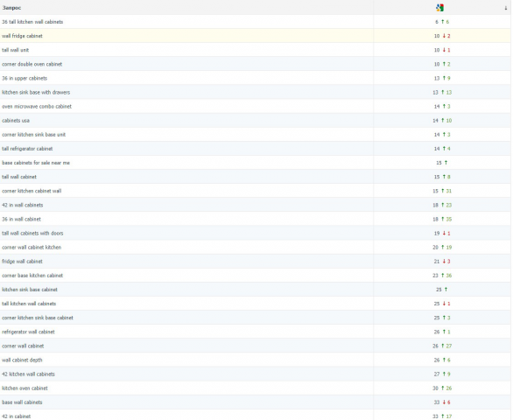The height and width of the screenshot is (420, 513).
Task: Click the position value for 'cabinets usa'
Action: (x=435, y=121)
